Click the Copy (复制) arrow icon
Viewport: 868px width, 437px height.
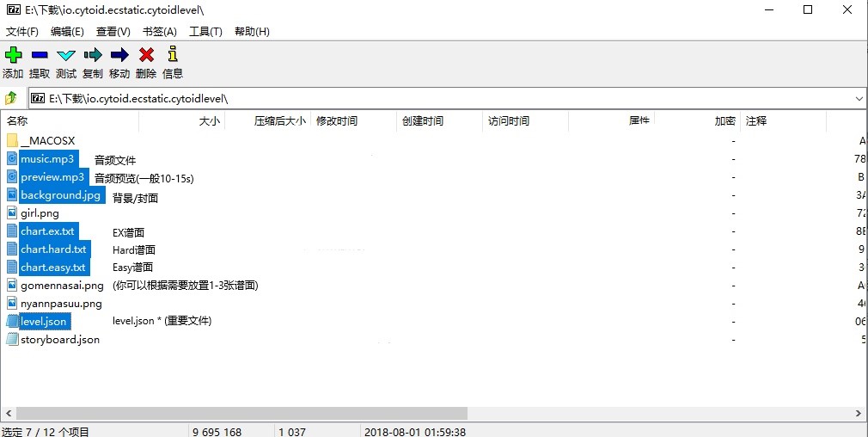tap(93, 56)
